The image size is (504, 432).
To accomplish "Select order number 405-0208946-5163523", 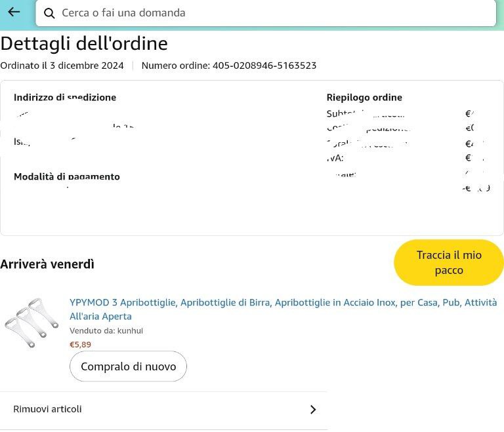I will click(x=264, y=66).
